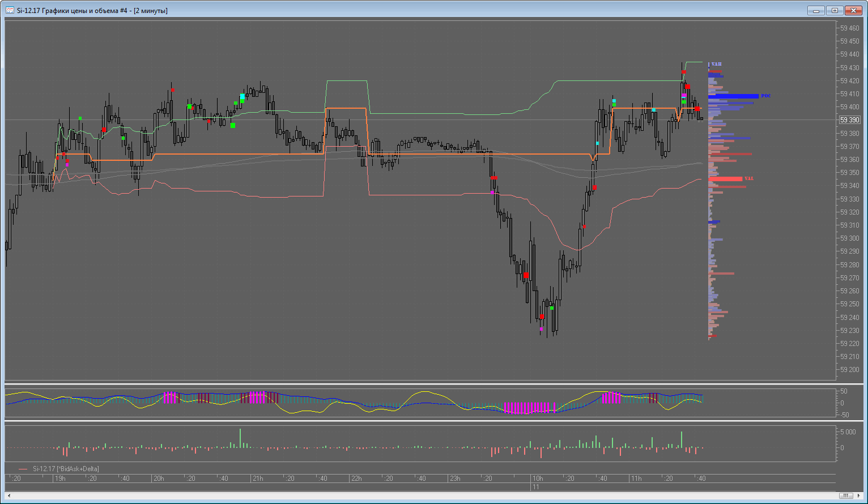Click the horizontal scrollbar left arrow
The height and width of the screenshot is (504, 868).
click(x=9, y=496)
